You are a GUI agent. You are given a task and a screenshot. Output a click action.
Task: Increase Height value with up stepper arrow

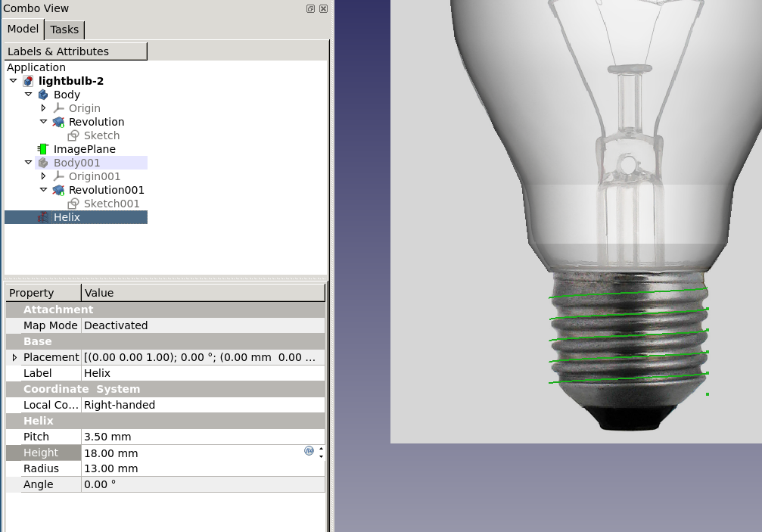322,449
